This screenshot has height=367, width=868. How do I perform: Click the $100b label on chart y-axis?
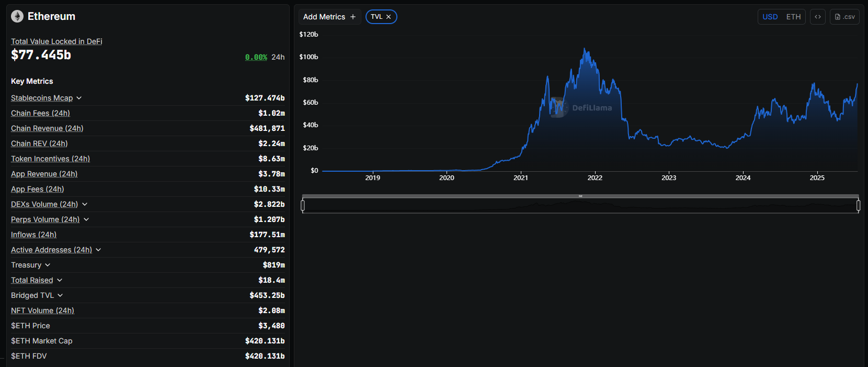[309, 57]
